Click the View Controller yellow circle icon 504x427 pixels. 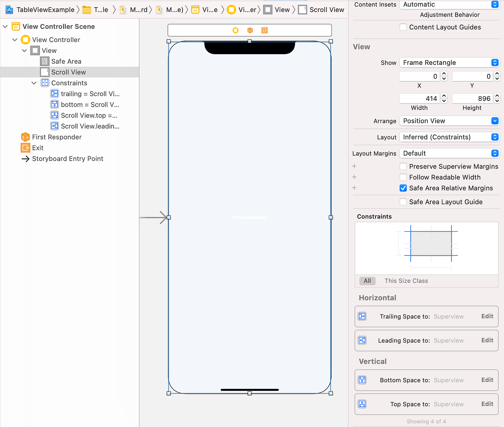click(x=25, y=40)
